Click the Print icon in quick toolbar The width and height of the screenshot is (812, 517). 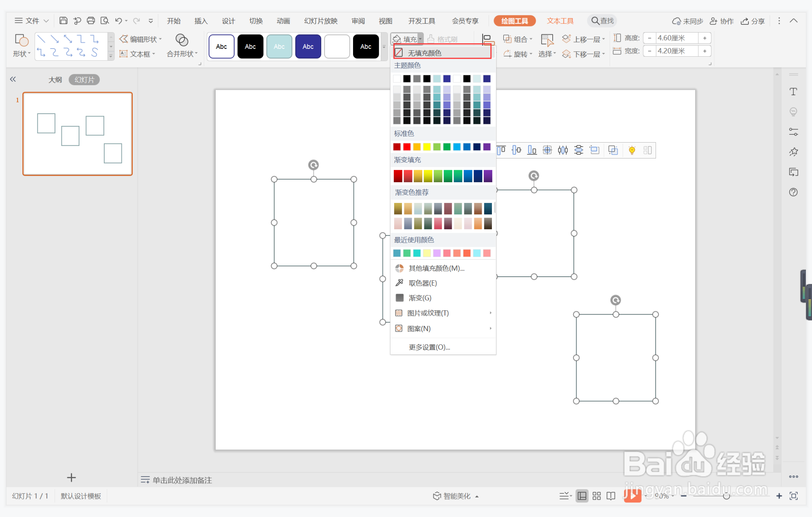coord(91,21)
